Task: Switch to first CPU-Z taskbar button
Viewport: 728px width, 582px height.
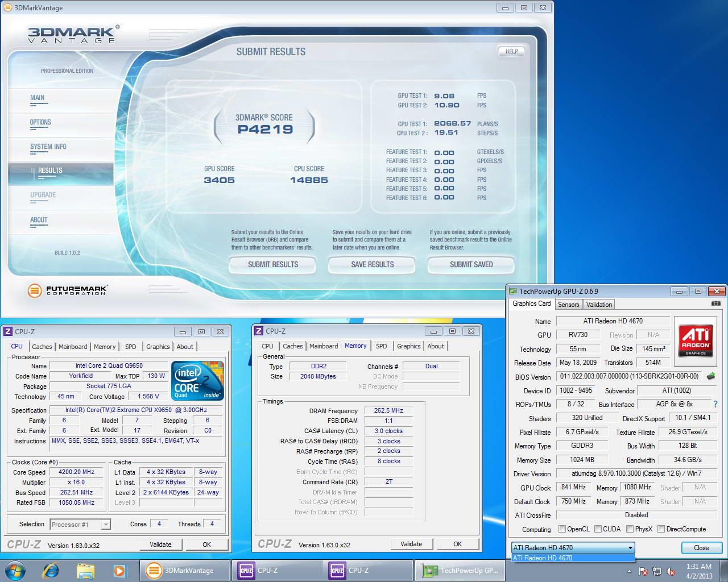Action: 276,571
